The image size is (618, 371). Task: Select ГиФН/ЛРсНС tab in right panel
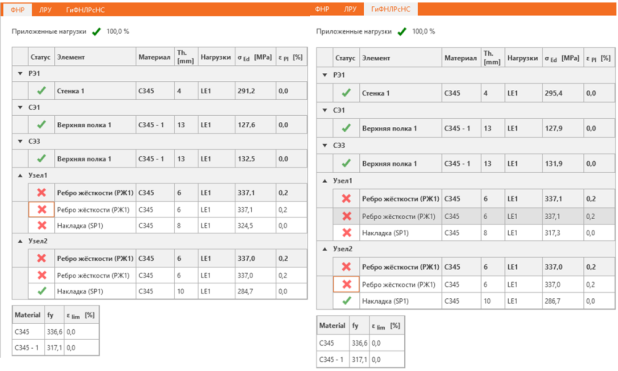click(x=391, y=9)
